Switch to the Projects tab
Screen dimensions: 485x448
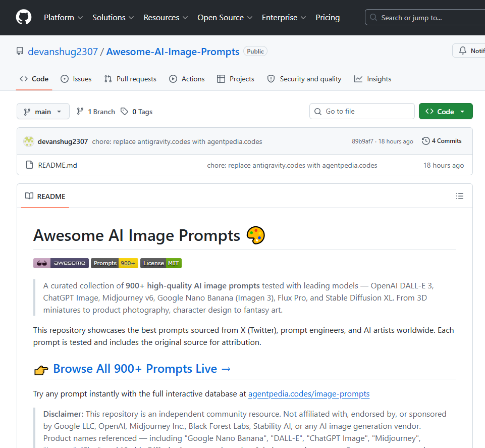236,79
